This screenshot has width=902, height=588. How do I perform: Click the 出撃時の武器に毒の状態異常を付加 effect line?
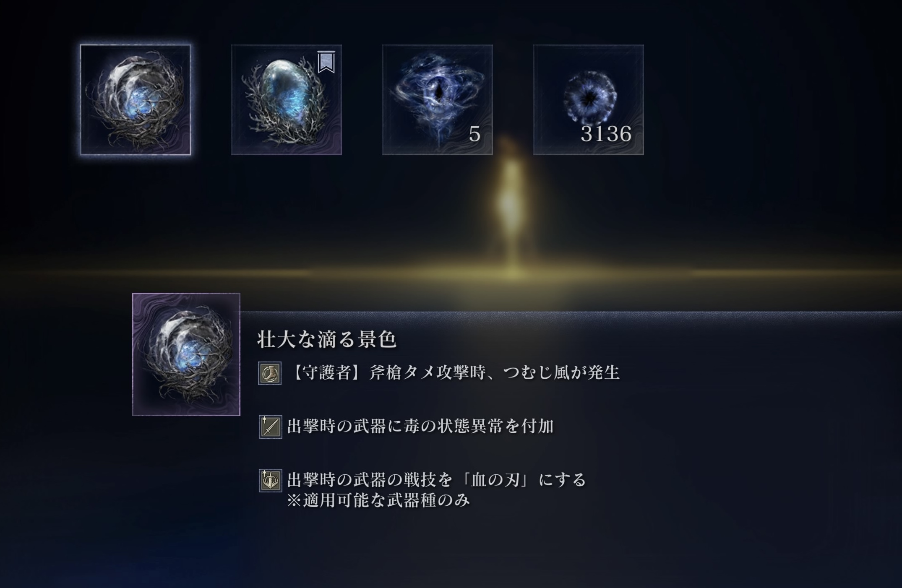click(421, 427)
